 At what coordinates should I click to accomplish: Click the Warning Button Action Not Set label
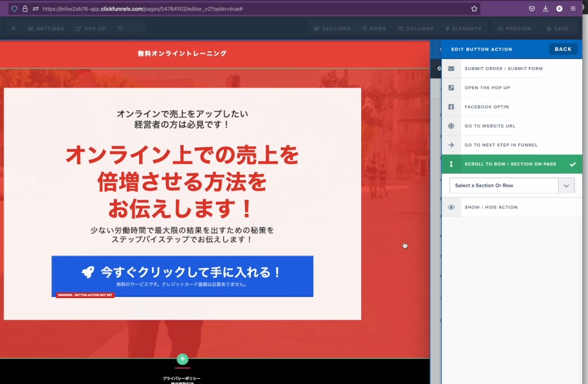click(85, 295)
